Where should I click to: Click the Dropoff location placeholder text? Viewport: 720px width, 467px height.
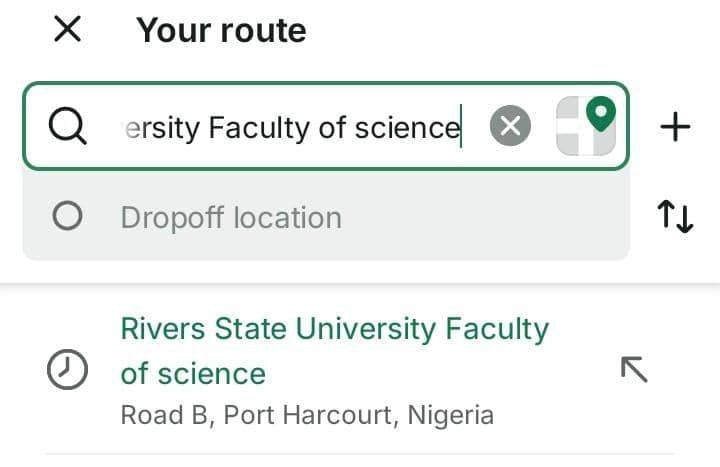click(231, 217)
